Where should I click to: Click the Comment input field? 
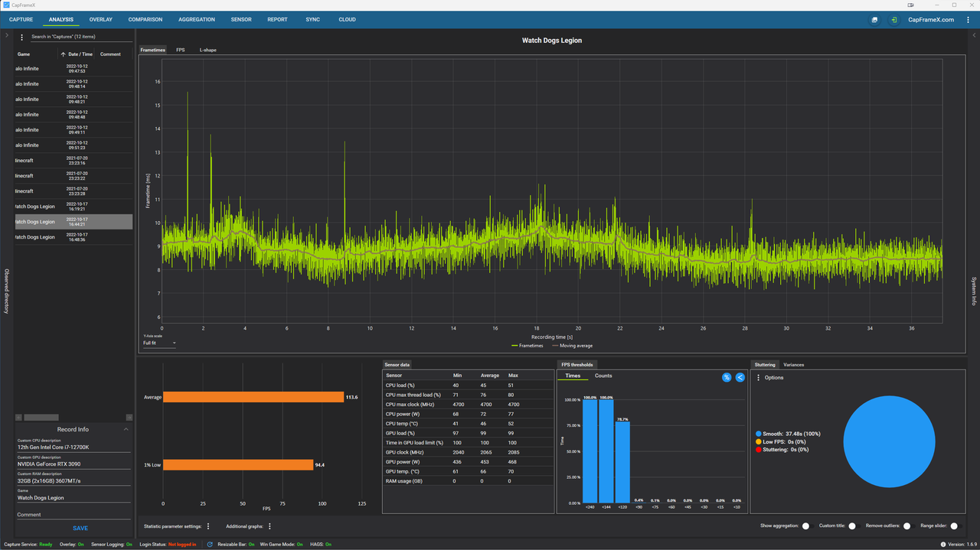point(74,515)
